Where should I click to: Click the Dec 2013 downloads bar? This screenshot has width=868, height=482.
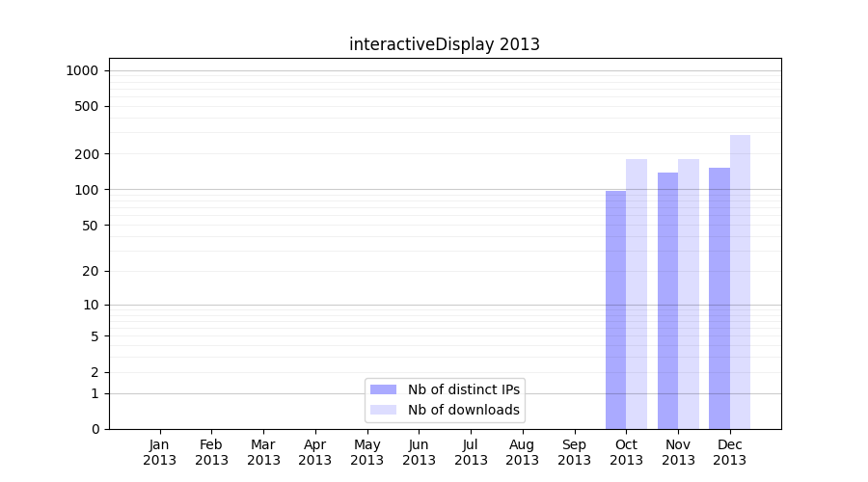(x=740, y=281)
